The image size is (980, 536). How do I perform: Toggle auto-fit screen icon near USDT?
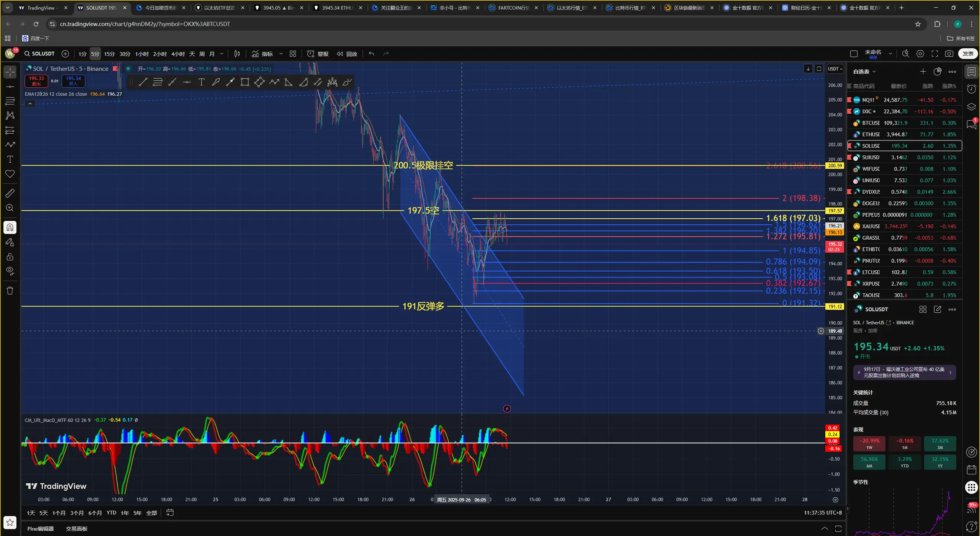click(819, 69)
